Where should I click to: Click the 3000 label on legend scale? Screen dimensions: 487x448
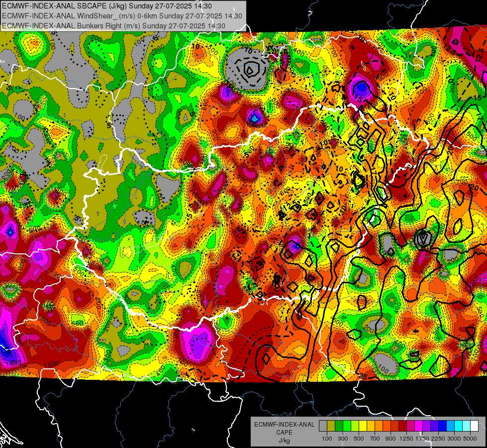click(454, 439)
